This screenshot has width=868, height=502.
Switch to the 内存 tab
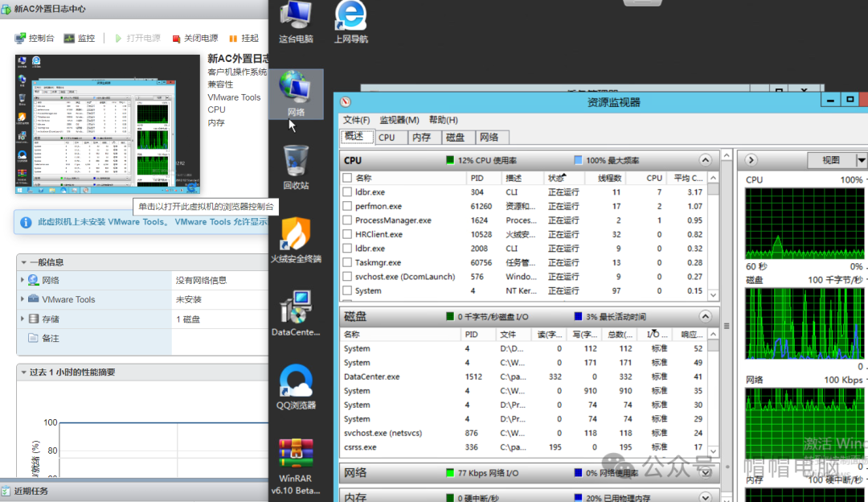click(421, 138)
